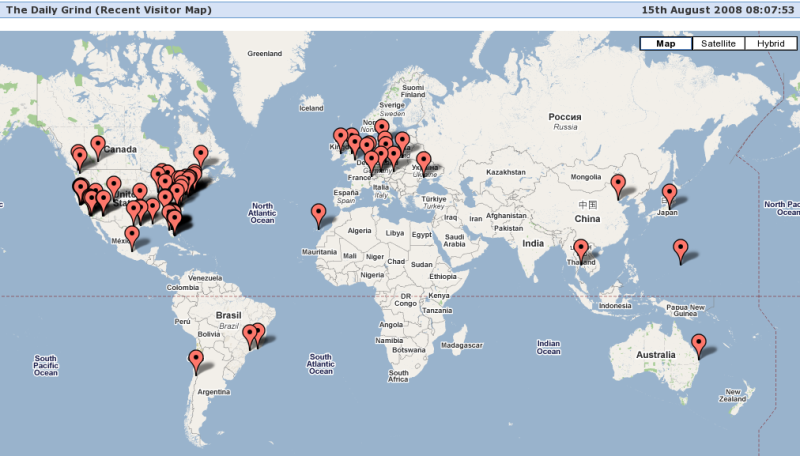
Task: Click the Mongolia label
Action: [x=586, y=177]
